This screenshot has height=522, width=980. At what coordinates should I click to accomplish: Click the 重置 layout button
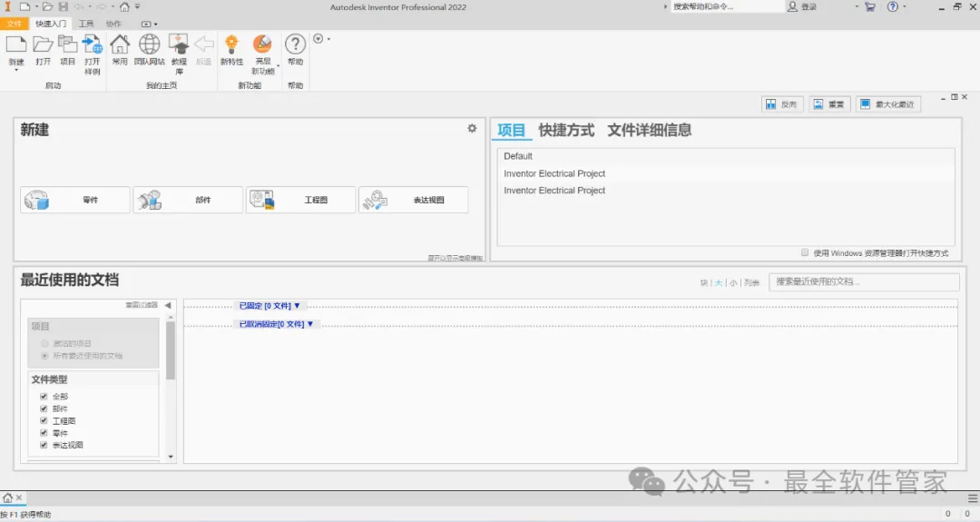click(829, 104)
